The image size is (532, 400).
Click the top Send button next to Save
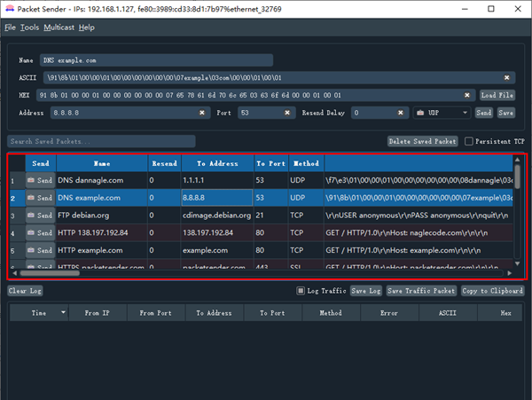click(x=484, y=113)
